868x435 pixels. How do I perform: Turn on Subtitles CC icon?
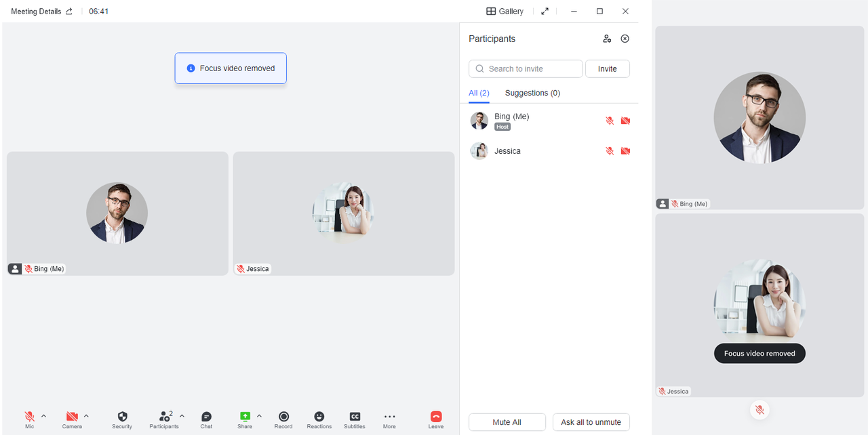[x=355, y=417]
